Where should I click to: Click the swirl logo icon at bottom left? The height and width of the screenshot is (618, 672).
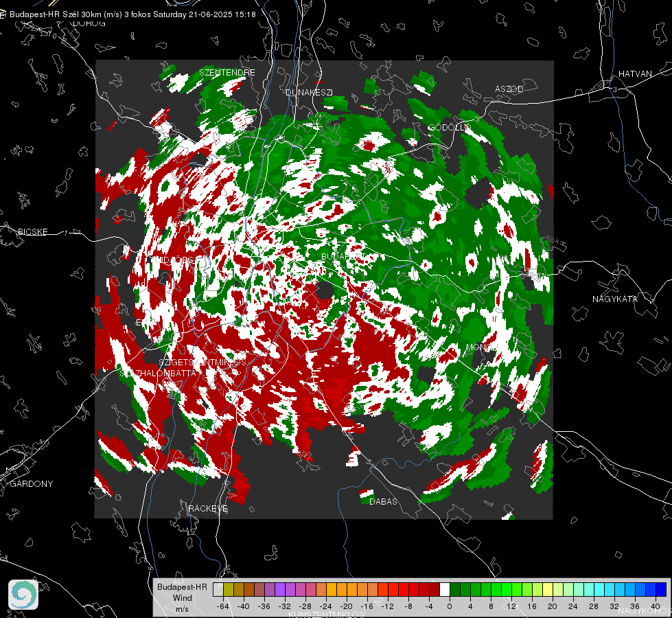pyautogui.click(x=23, y=595)
